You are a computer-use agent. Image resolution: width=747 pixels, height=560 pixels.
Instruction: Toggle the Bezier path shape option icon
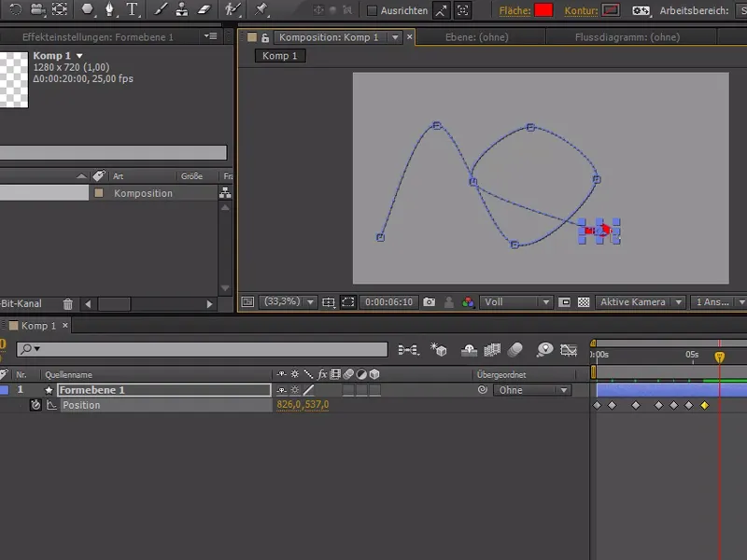641,10
